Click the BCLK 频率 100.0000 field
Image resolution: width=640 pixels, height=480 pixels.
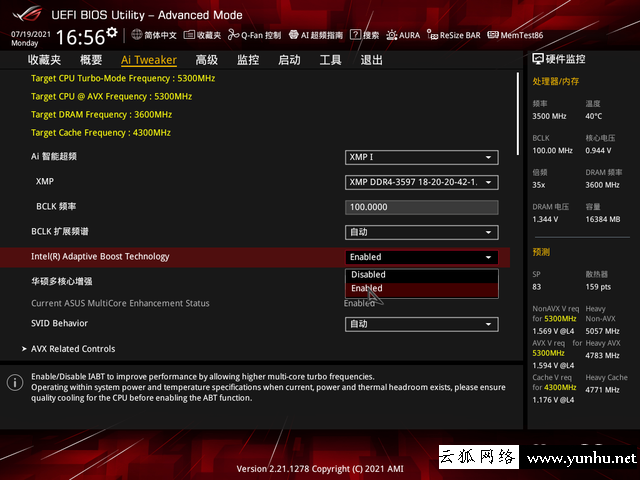tap(422, 207)
